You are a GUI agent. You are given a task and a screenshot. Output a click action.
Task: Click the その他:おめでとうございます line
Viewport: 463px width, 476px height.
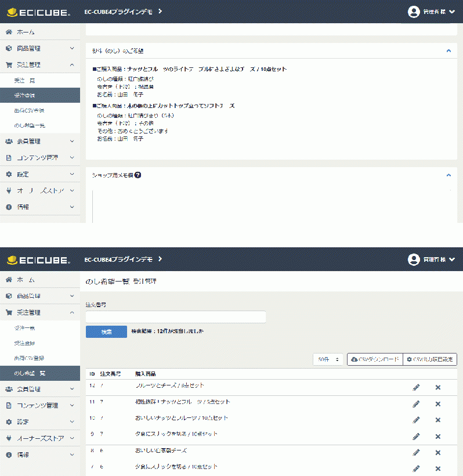click(x=133, y=131)
